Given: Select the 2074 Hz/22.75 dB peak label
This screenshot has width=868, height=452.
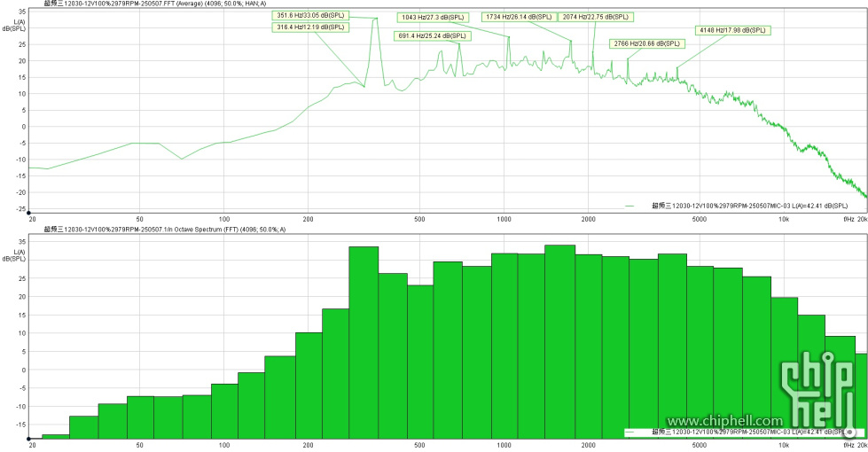Looking at the screenshot, I should (596, 17).
